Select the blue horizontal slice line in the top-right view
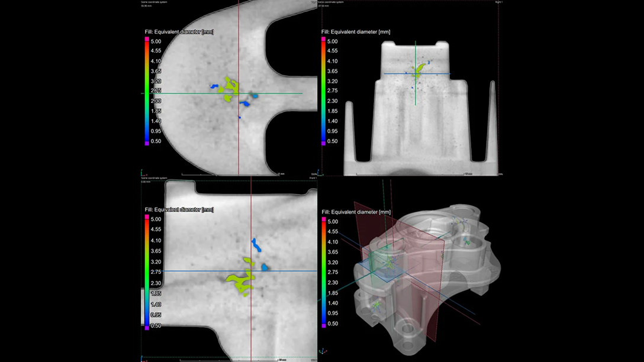This screenshot has width=644, height=362. tap(438, 74)
